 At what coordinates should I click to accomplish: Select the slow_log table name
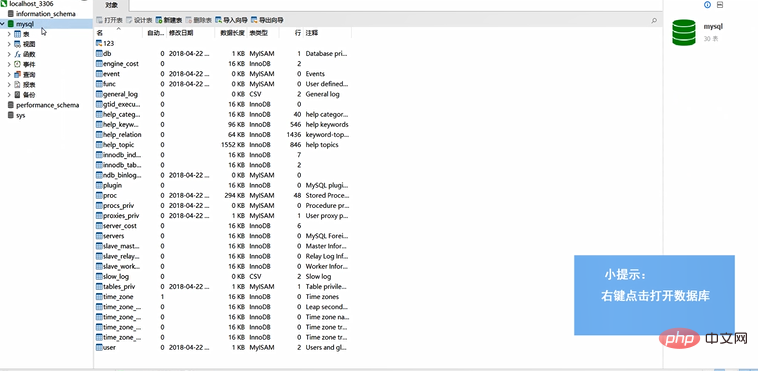116,276
